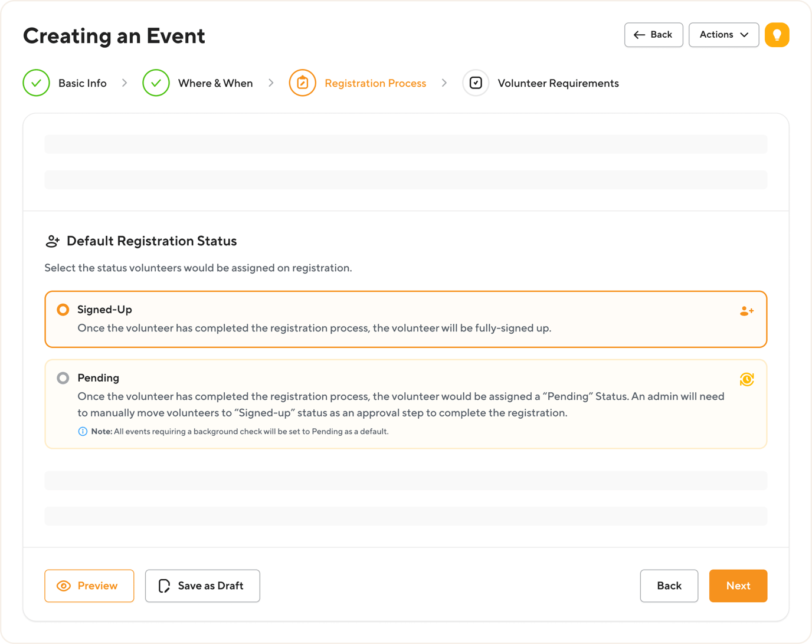Proceed with the Next button
This screenshot has width=812, height=644.
738,586
